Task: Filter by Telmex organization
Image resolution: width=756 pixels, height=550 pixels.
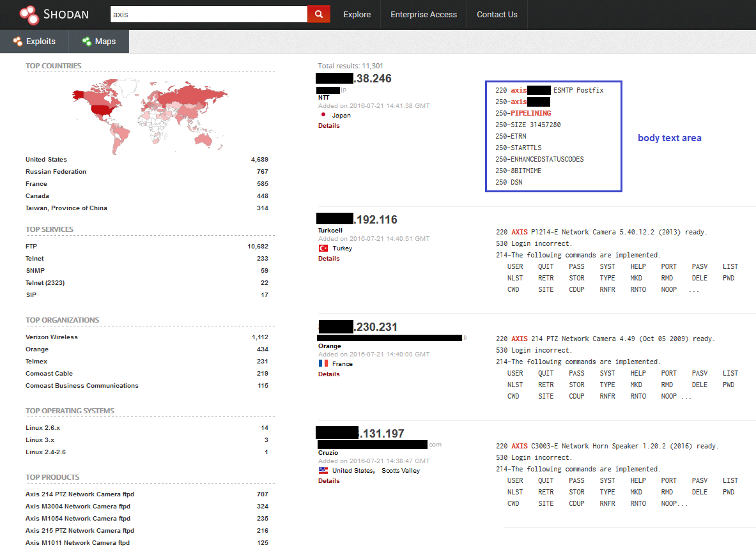Action: pyautogui.click(x=36, y=361)
